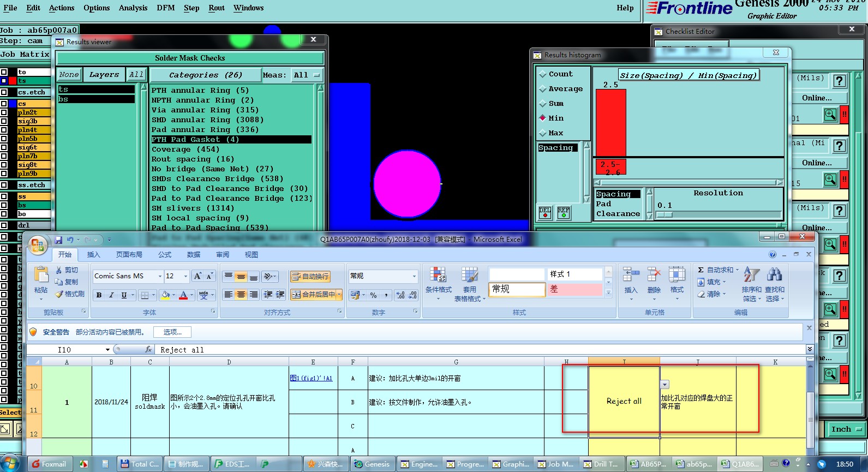Activate the Format Painter (格式刷) brush

pos(59,294)
